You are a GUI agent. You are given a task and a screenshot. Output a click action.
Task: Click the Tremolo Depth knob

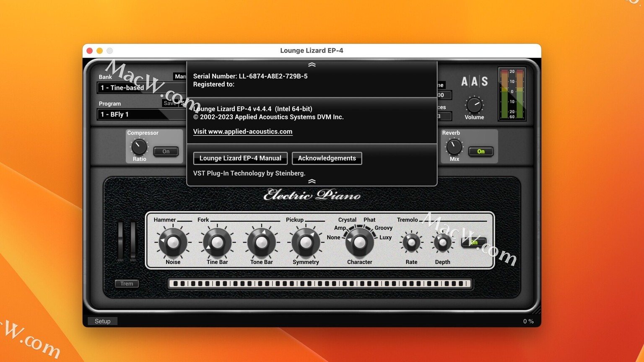[442, 242]
